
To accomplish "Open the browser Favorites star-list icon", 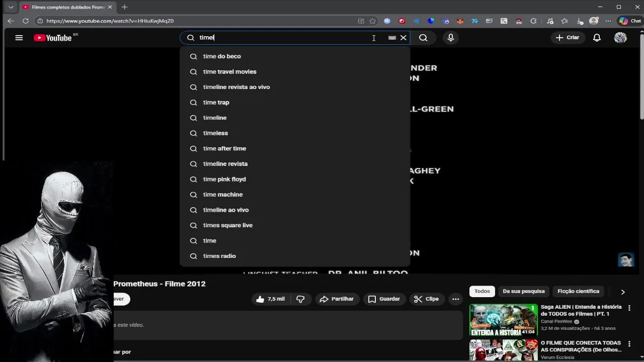I will click(x=565, y=21).
